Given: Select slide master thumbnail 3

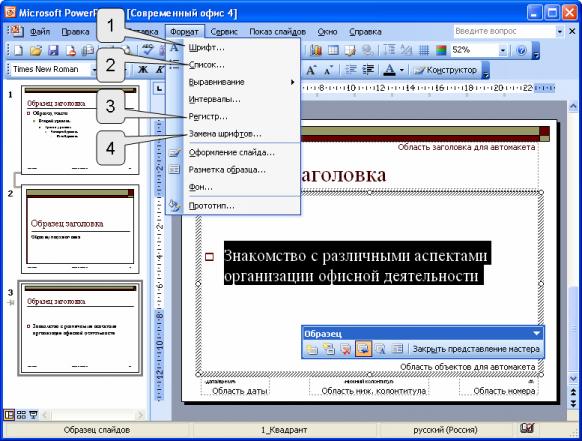Looking at the screenshot, I should click(x=80, y=328).
